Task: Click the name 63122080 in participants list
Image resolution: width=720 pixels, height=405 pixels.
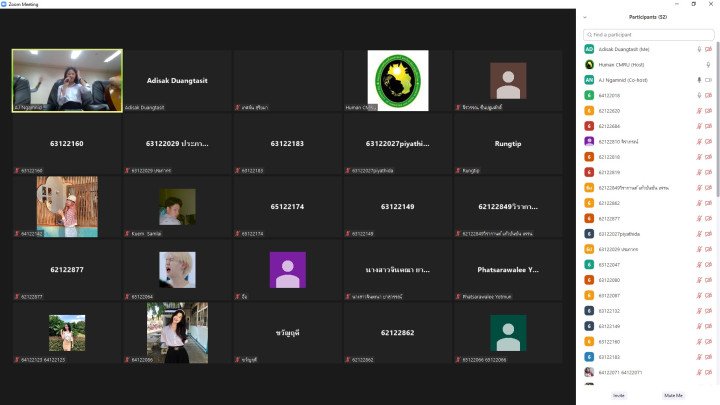Action: [609, 280]
